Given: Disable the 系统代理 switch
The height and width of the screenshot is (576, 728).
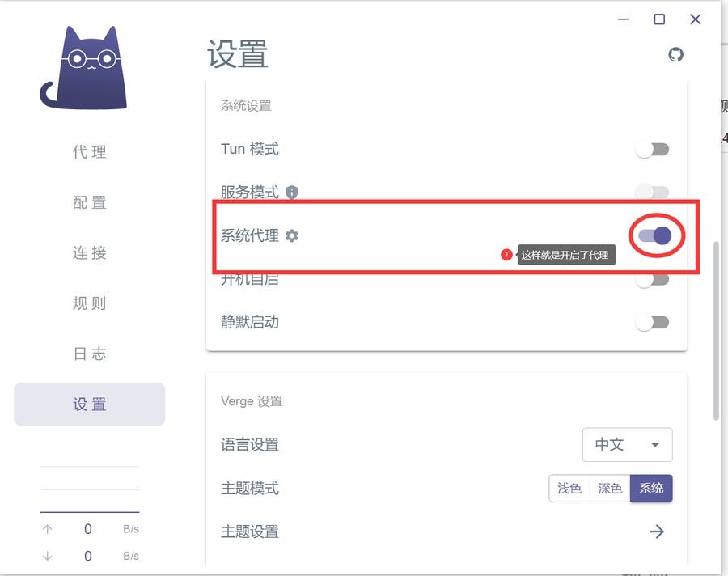Looking at the screenshot, I should tap(654, 235).
